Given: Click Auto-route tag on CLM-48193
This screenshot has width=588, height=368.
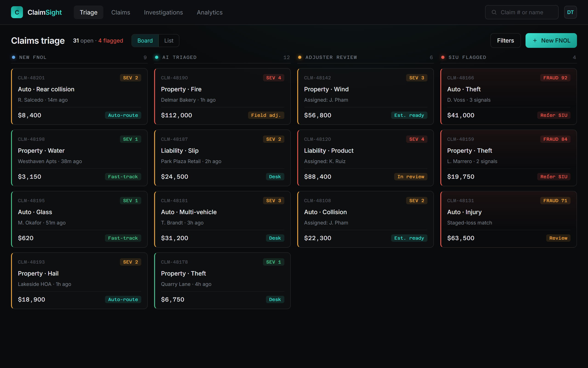Looking at the screenshot, I should coord(123,300).
